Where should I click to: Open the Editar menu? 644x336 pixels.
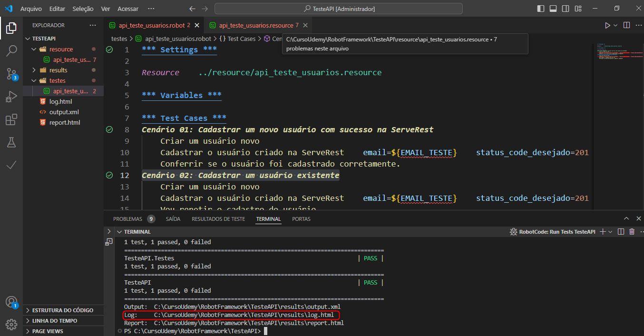coord(57,9)
